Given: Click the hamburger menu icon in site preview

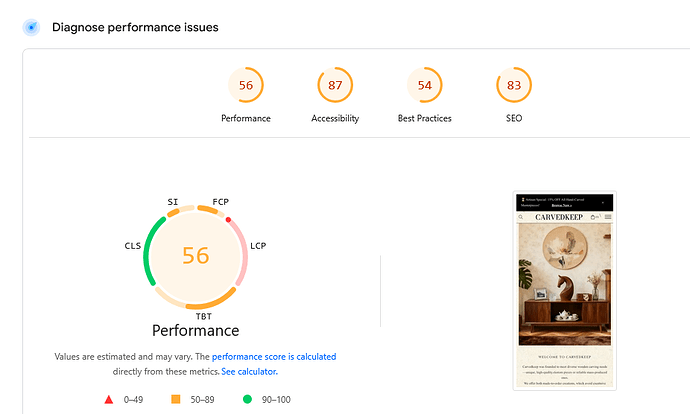Looking at the screenshot, I should (x=608, y=217).
